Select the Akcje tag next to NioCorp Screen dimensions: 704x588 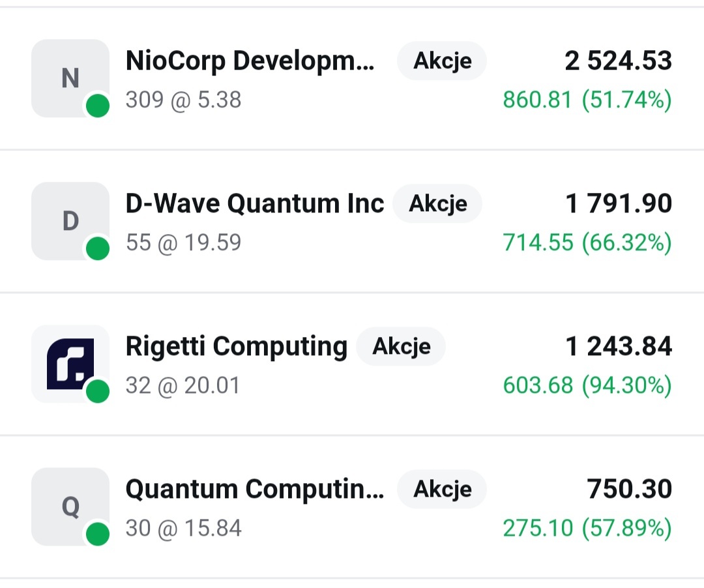click(x=442, y=61)
